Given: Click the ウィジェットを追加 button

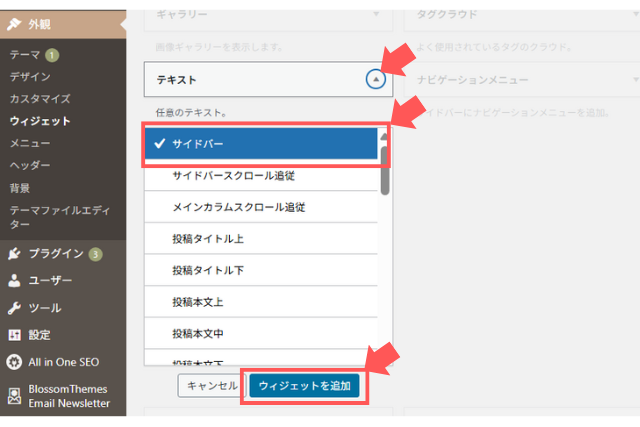Looking at the screenshot, I should pos(305,385).
